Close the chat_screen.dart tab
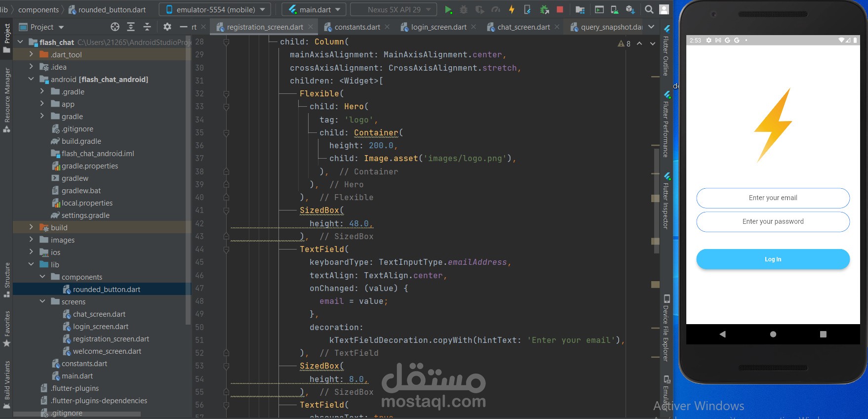Viewport: 868px width, 419px height. tap(557, 27)
